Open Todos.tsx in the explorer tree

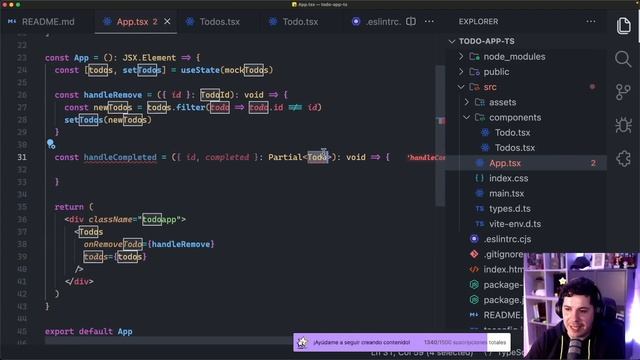pos(515,148)
